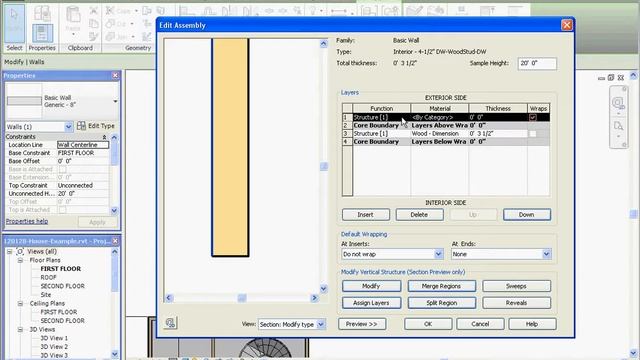
Task: Open the Walls (1) filter dropdown
Action: [x=69, y=127]
